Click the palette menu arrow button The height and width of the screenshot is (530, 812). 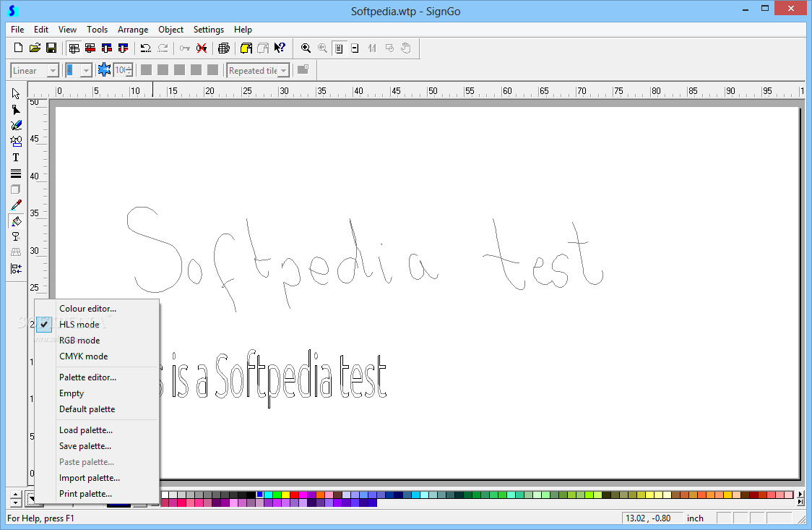[x=32, y=500]
